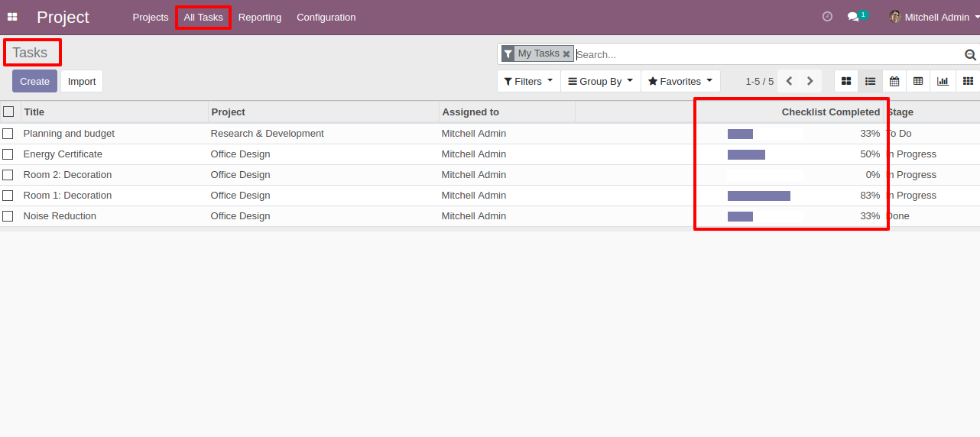Click the 1-5 / 5 pager counter
The image size is (980, 437).
point(760,81)
